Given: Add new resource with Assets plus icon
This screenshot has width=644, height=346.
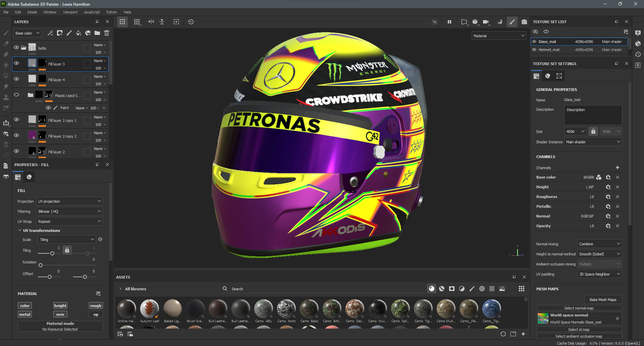Looking at the screenshot, I should 523,334.
